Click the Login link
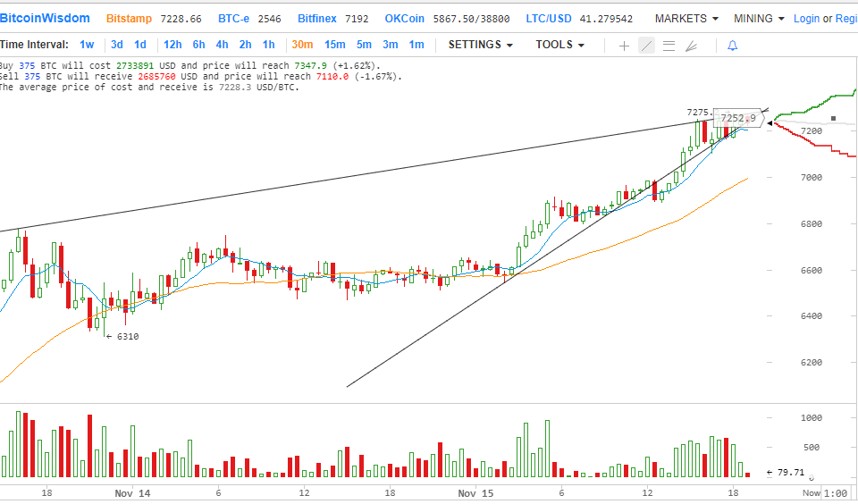Viewport: 858px width, 504px height. click(806, 19)
